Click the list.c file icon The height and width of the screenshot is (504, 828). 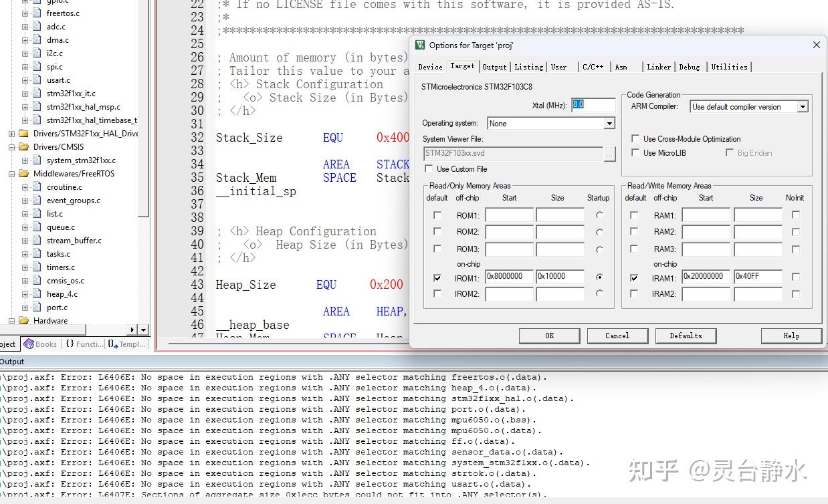coord(37,214)
